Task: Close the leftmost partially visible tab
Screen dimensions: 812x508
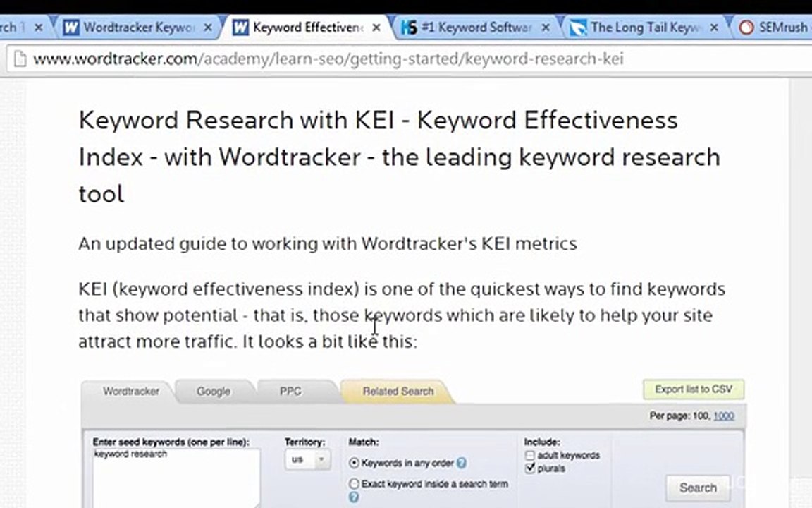Action: [39, 28]
